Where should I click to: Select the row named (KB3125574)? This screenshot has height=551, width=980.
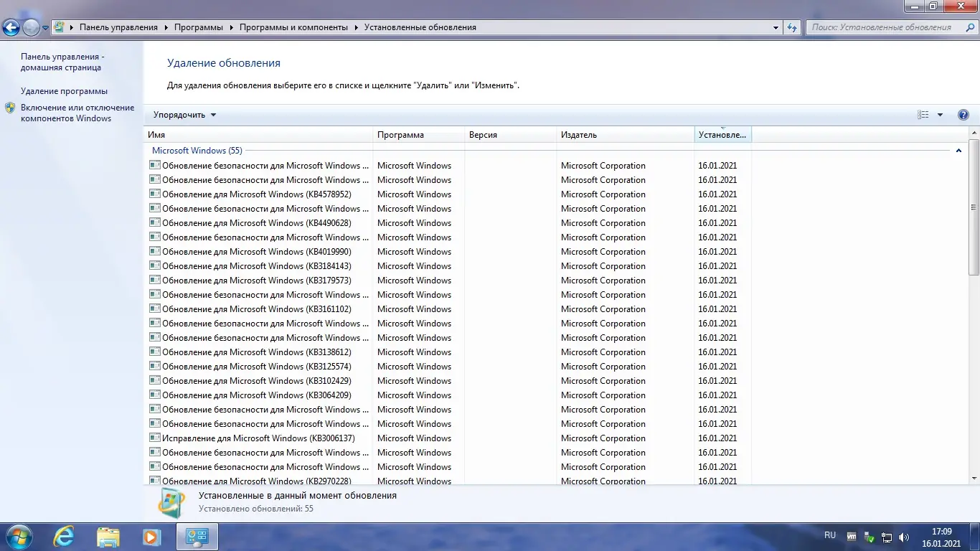coord(448,366)
